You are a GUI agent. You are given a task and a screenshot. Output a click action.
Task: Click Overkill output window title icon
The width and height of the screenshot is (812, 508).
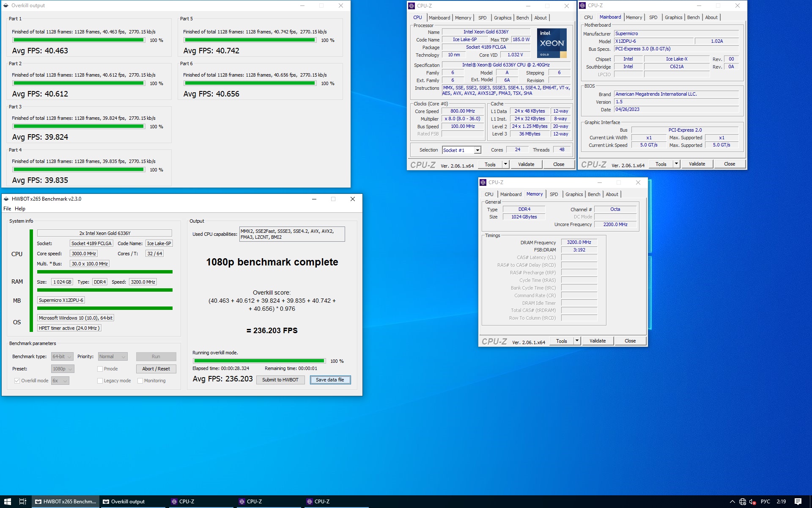point(5,6)
